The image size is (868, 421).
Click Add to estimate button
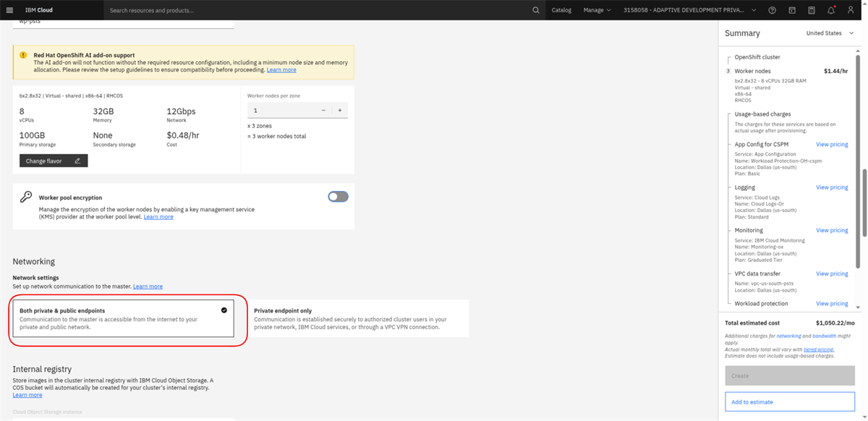tap(790, 401)
